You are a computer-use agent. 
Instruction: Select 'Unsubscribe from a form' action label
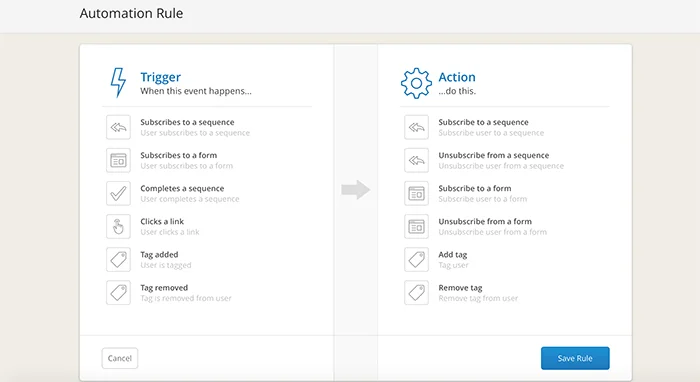(485, 221)
